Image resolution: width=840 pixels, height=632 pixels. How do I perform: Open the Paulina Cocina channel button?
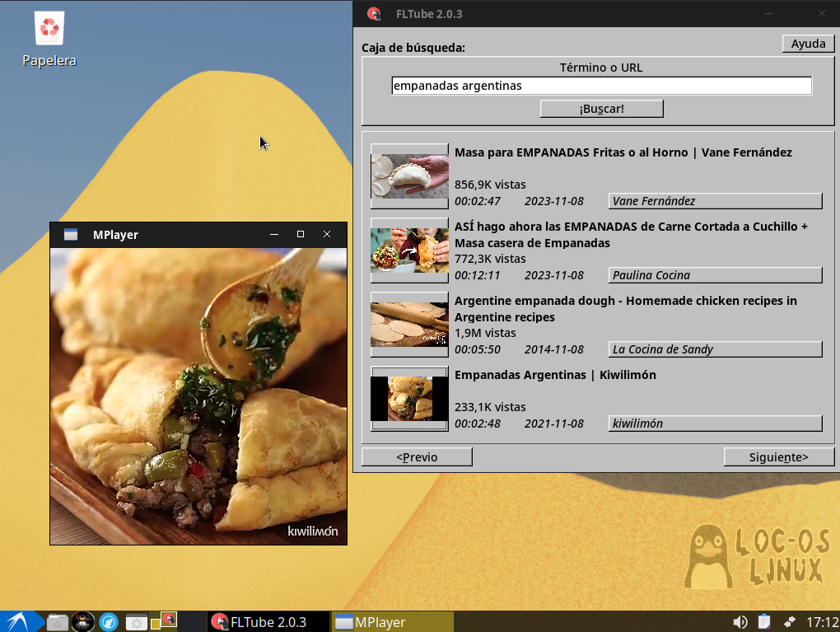point(715,275)
